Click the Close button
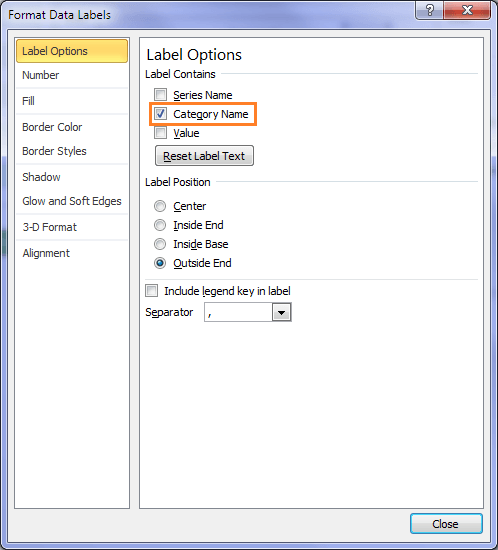Image resolution: width=498 pixels, height=550 pixels. (x=446, y=524)
